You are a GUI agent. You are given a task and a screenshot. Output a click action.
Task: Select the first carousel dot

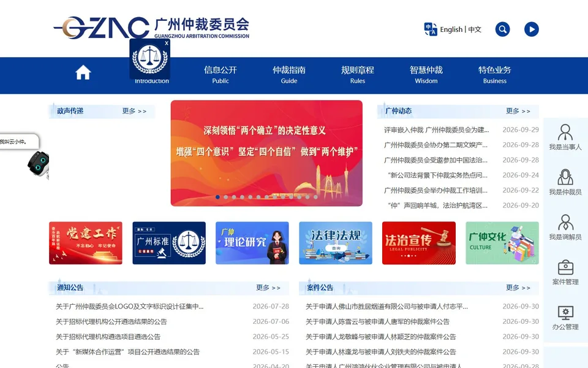(x=217, y=197)
